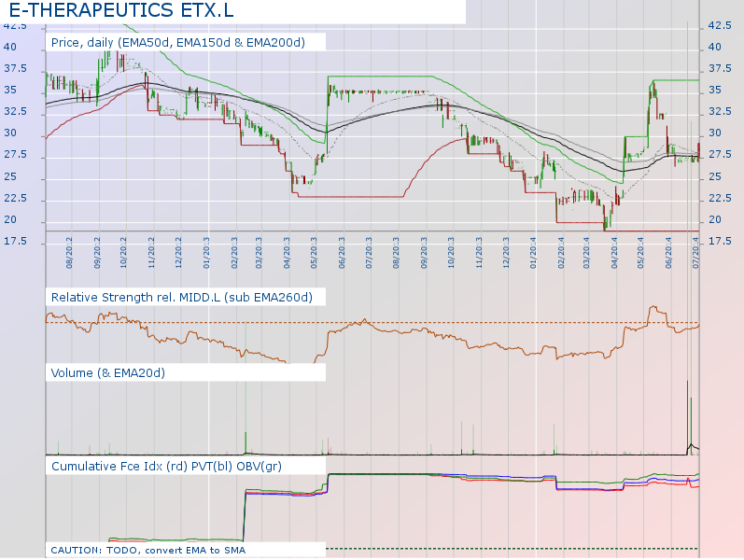
Task: Click the volume spike near 02/2023
Action: pyautogui.click(x=246, y=443)
